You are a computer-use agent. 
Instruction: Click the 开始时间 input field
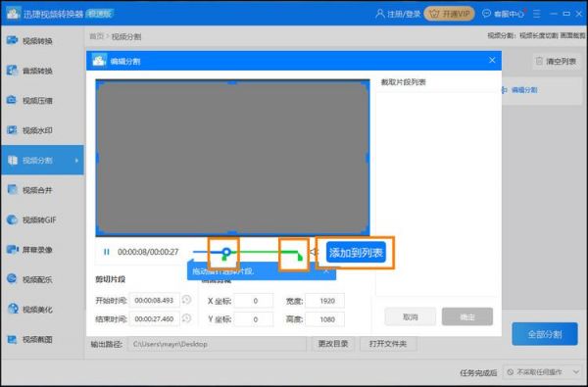[154, 301]
